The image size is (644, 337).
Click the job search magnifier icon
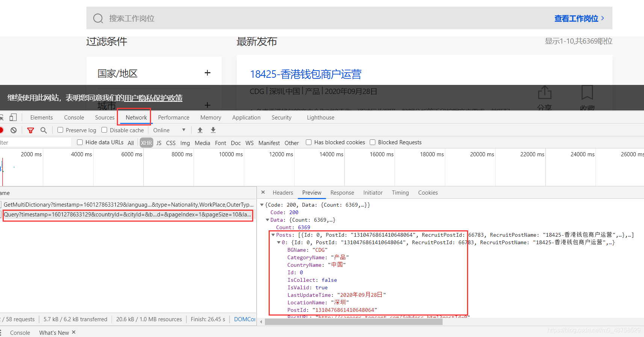(x=98, y=18)
